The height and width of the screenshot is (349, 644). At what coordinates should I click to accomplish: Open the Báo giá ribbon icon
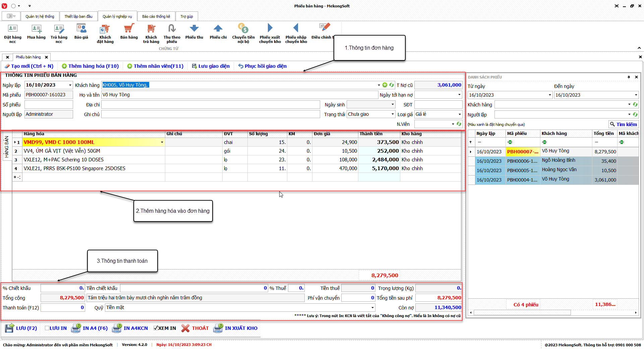click(x=81, y=29)
